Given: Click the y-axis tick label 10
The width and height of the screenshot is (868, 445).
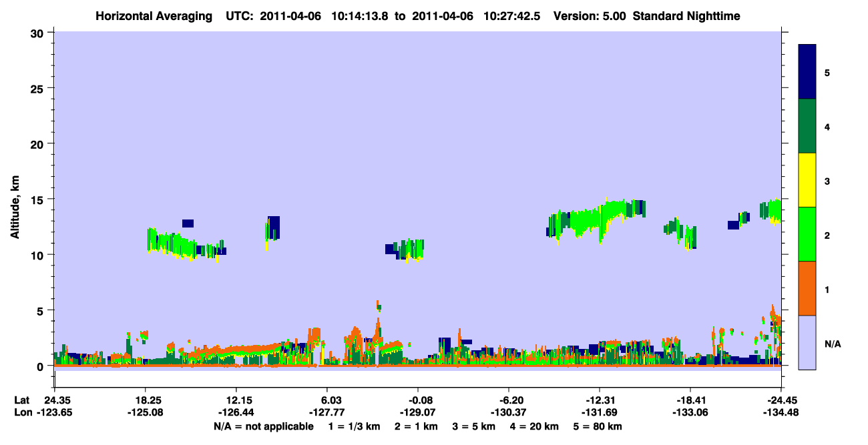Looking at the screenshot, I should tap(39, 255).
